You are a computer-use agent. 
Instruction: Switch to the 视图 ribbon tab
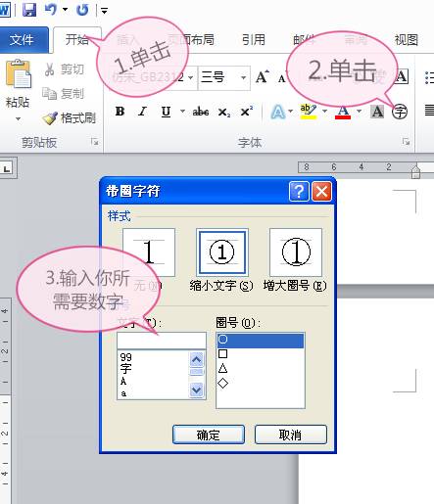(407, 40)
